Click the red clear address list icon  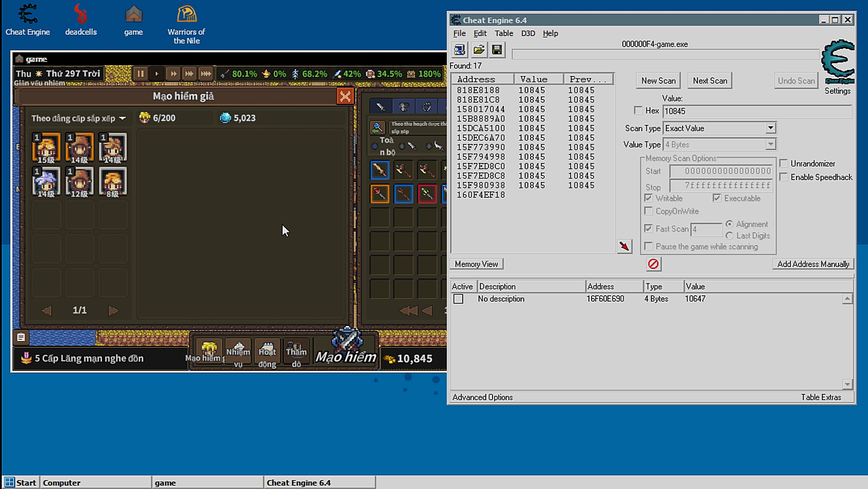[653, 264]
